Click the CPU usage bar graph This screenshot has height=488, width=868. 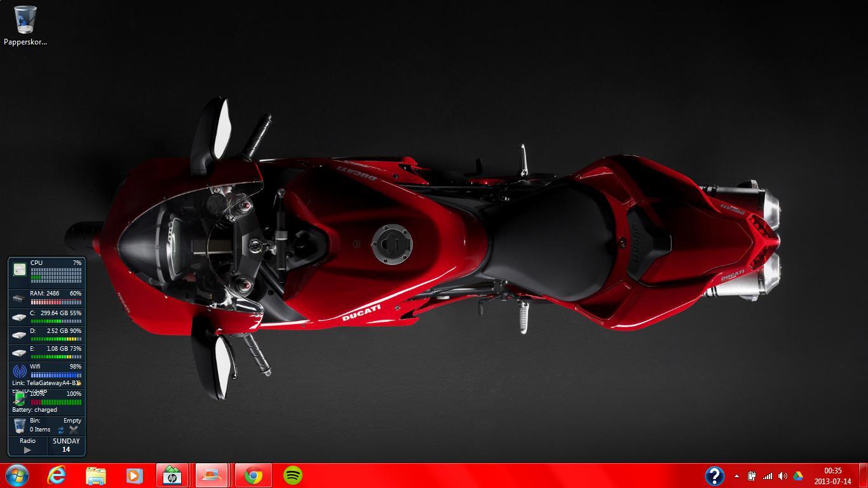[x=56, y=274]
